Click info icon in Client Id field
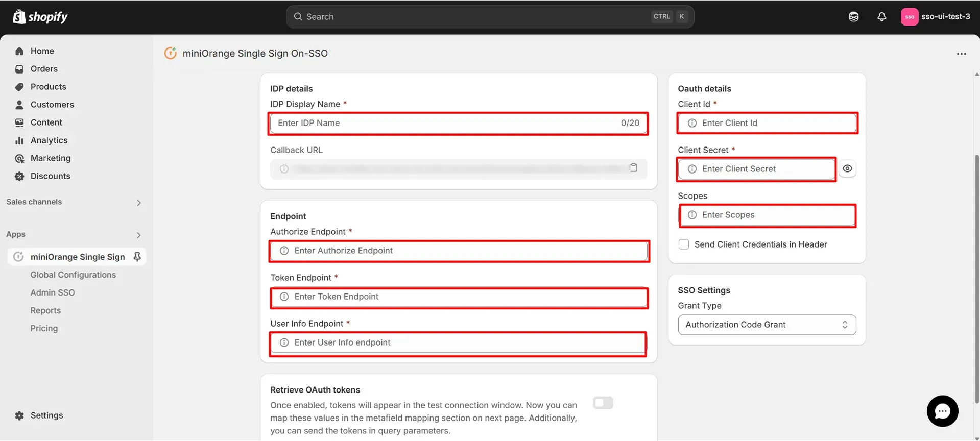This screenshot has width=980, height=441. coord(692,123)
